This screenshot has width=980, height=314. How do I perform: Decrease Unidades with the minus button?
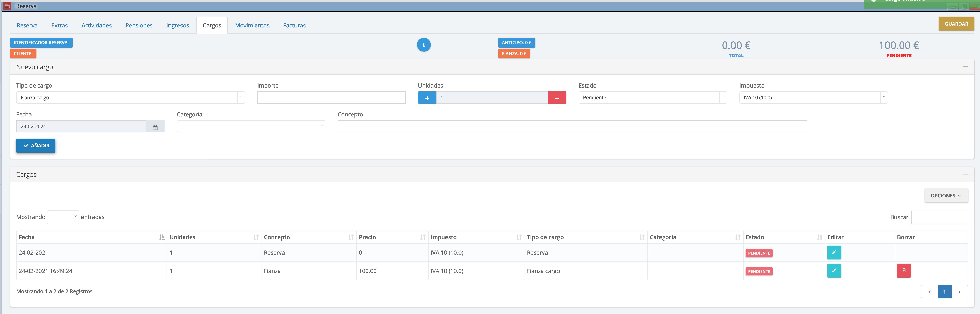pos(557,98)
